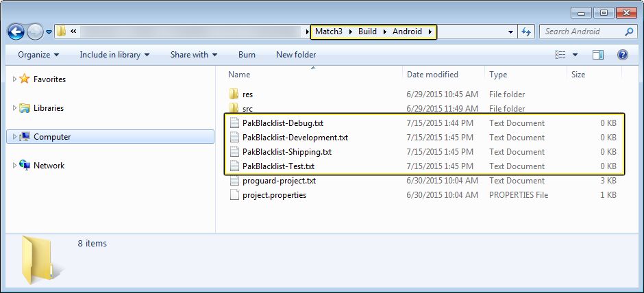Viewport: 644px width, 293px height.
Task: Open the Help question mark icon
Action: (623, 55)
